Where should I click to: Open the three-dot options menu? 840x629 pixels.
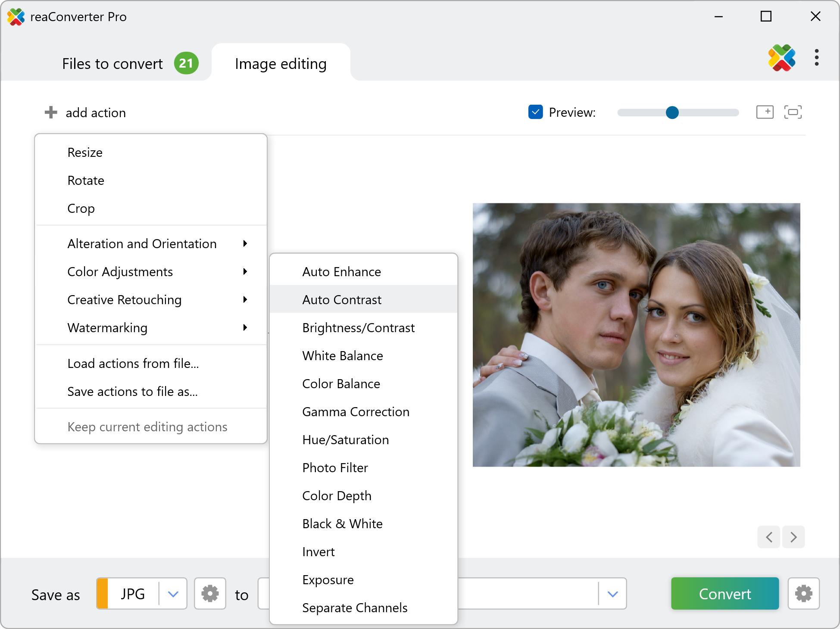point(816,58)
